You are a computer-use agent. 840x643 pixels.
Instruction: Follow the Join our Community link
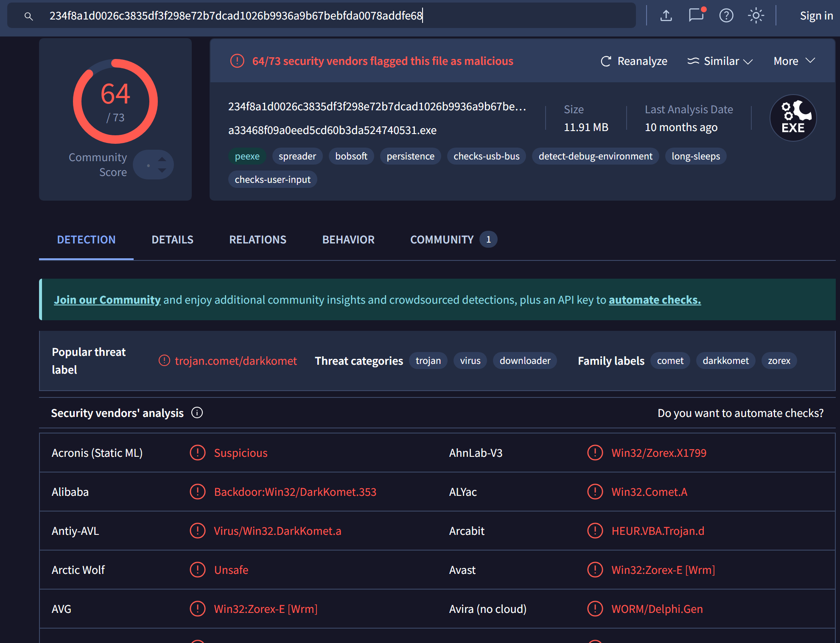(107, 300)
